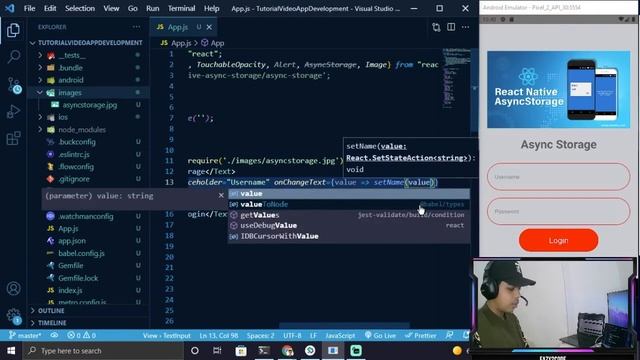Viewport: 640px width, 360px height.
Task: Open the editor more actions ellipsis
Action: click(465, 27)
